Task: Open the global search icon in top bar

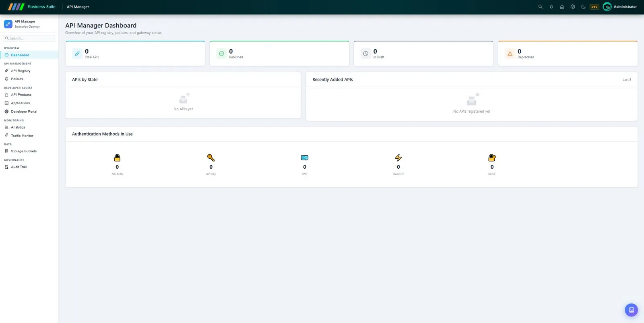Action: 540,7
